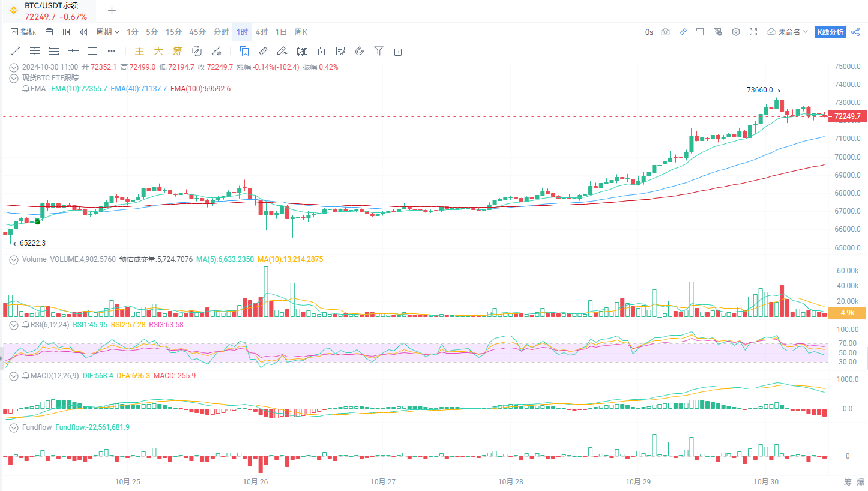868x491 pixels.
Task: Click the current price tag 72249.7
Action: pos(846,116)
